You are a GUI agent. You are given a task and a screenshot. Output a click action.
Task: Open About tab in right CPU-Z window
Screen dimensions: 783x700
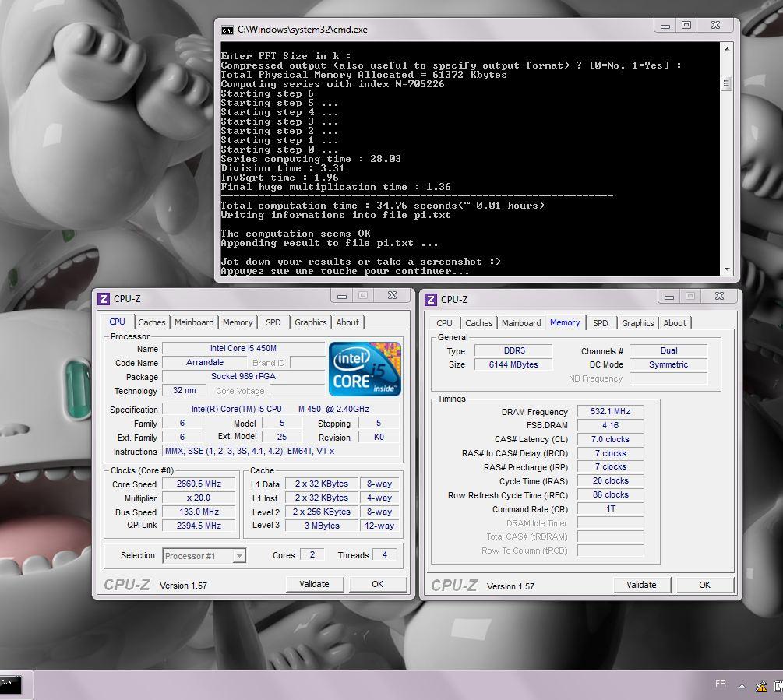click(675, 323)
